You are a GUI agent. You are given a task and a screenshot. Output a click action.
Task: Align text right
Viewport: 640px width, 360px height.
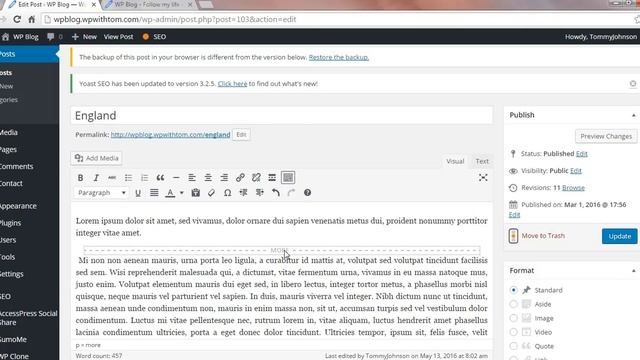[x=224, y=178]
